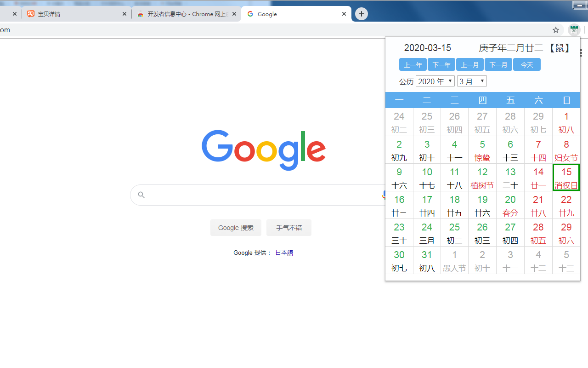This screenshot has width=588, height=368.
Task: Select March 26 初三 date cell
Action: click(482, 233)
